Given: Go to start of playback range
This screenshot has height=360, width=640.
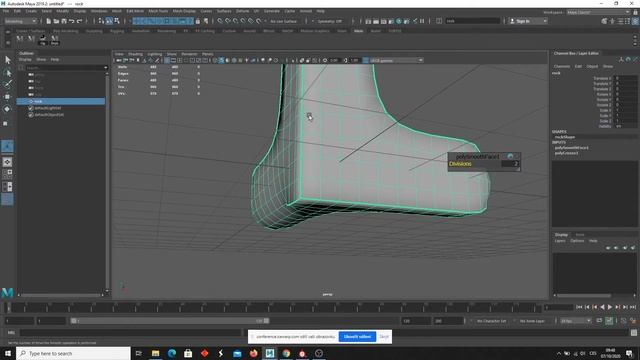Looking at the screenshot, I should click(x=579, y=307).
